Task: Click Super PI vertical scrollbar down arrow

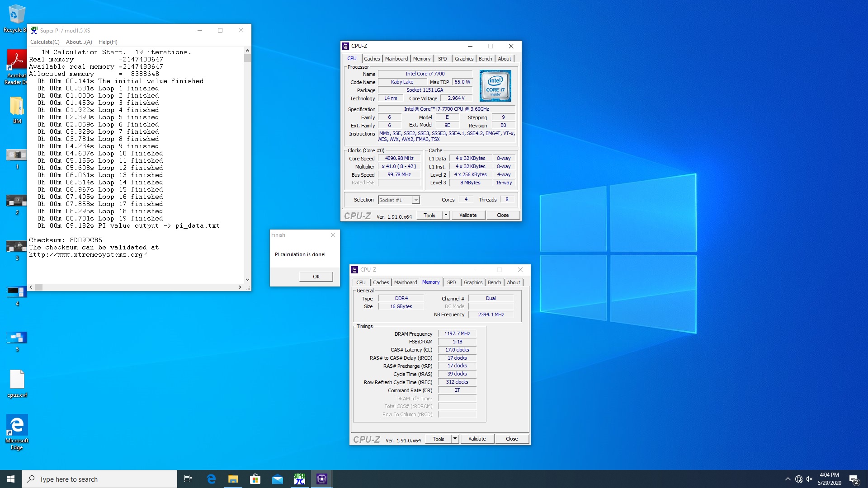Action: click(x=247, y=280)
